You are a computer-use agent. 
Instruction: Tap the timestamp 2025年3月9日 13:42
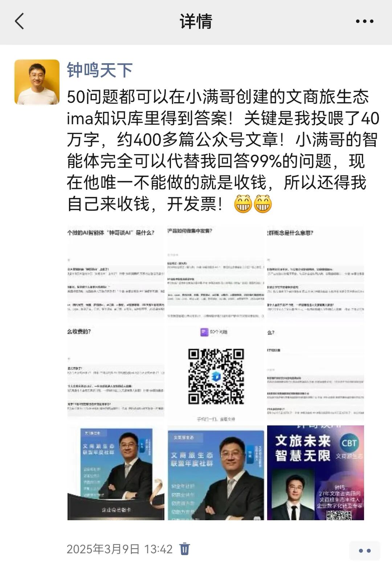click(120, 549)
